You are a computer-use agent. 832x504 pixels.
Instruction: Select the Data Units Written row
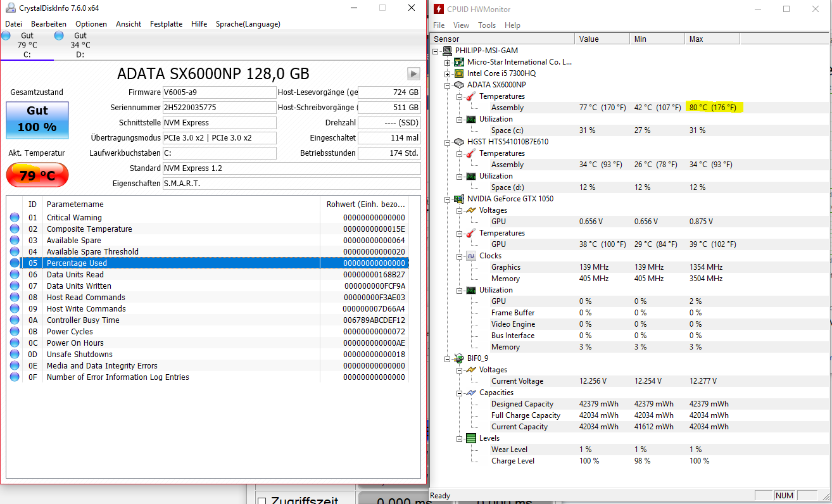click(208, 286)
